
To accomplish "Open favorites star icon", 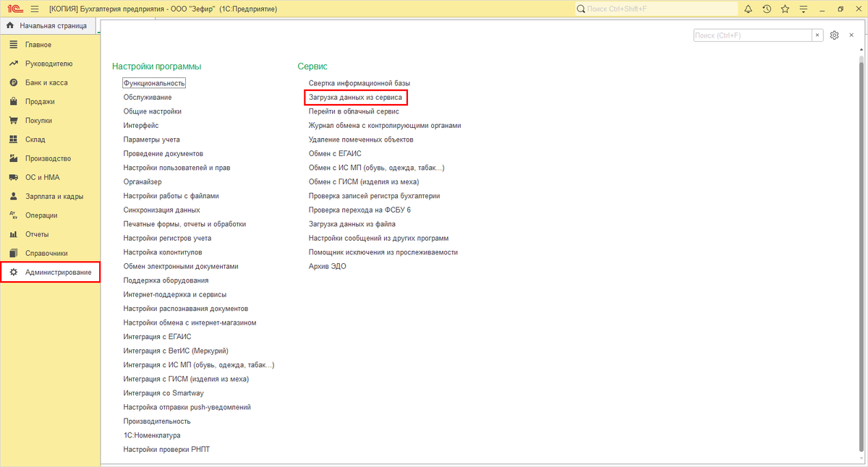I will pyautogui.click(x=785, y=9).
